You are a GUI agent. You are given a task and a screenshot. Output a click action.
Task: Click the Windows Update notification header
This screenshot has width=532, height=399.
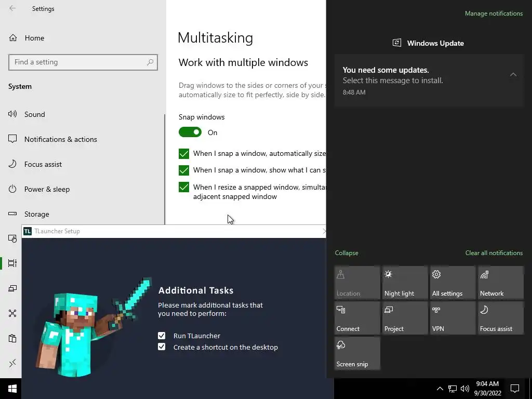[x=429, y=43]
